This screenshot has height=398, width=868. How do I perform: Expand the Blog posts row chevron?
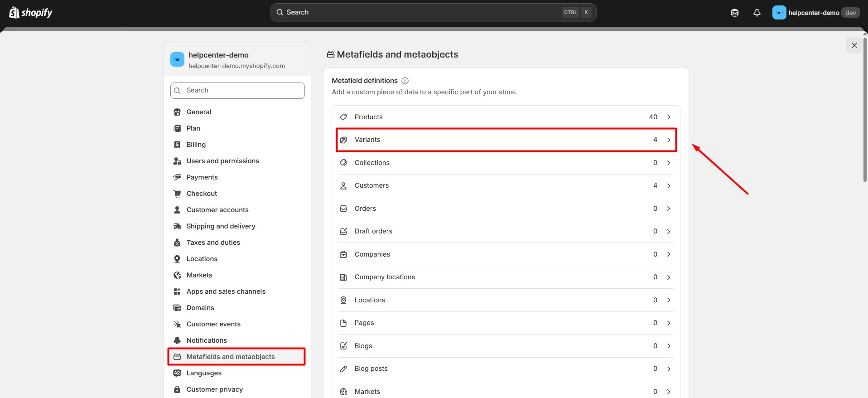669,369
